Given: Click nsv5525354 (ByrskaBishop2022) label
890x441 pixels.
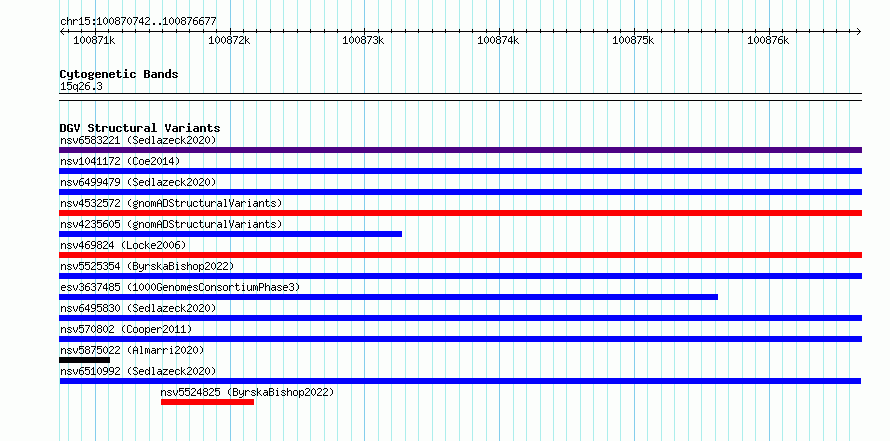Looking at the screenshot, I should click(x=147, y=266).
